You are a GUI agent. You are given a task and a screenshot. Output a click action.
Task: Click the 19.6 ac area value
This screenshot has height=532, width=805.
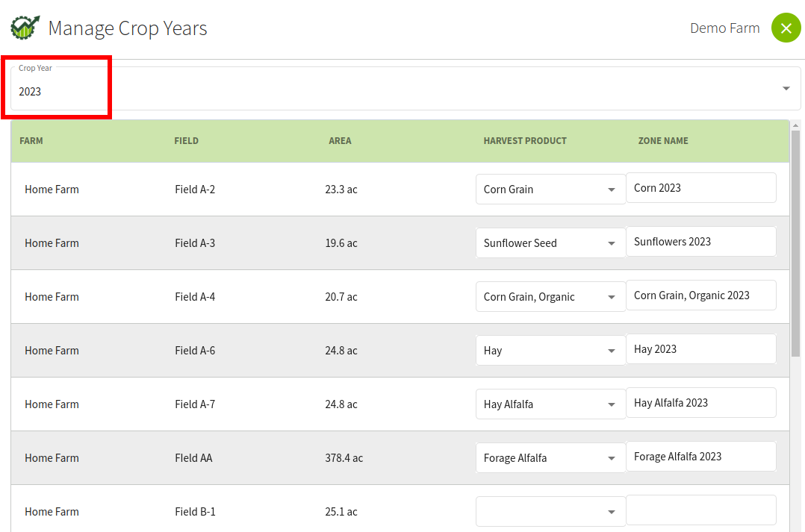coord(341,243)
